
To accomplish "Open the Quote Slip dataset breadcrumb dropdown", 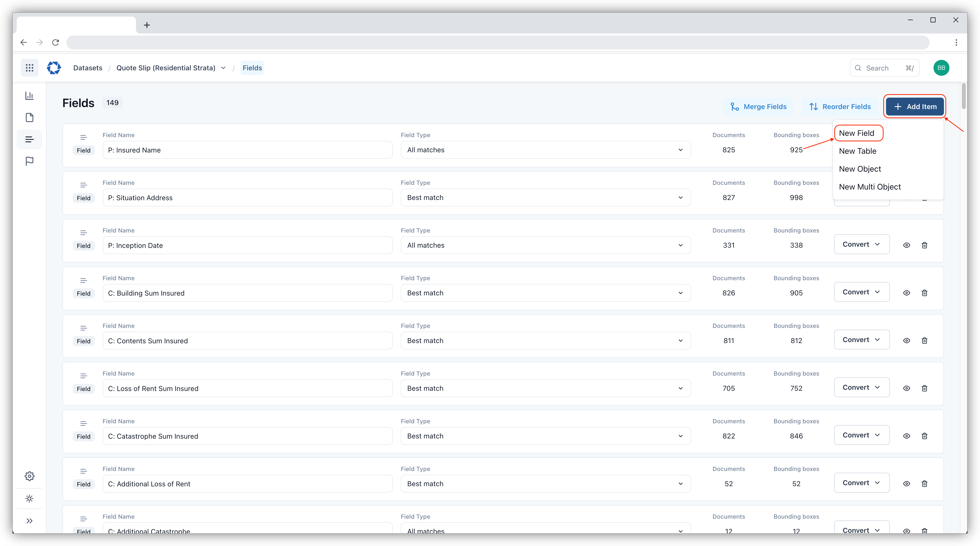I will point(223,68).
